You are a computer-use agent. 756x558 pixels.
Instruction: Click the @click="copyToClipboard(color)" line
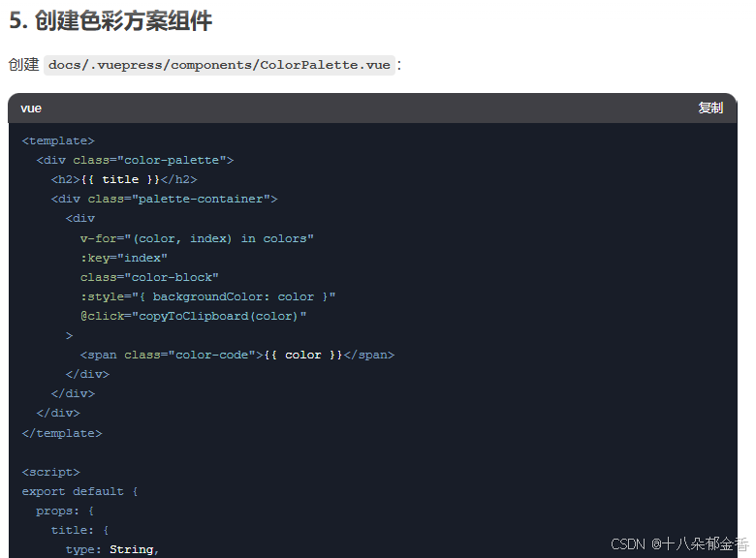[x=193, y=316]
